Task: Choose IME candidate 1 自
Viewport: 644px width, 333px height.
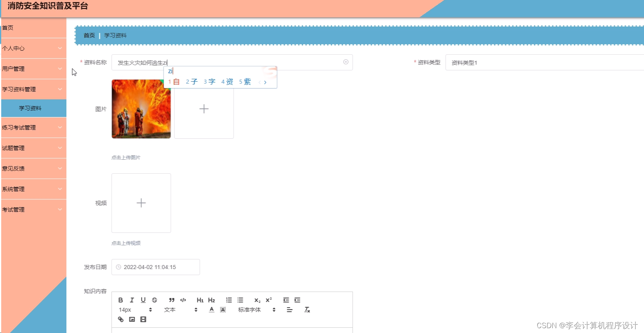Action: (x=174, y=82)
